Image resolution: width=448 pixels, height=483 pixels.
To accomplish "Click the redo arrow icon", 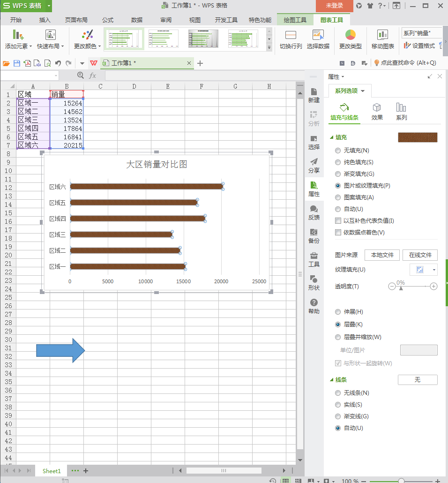I will click(x=68, y=63).
